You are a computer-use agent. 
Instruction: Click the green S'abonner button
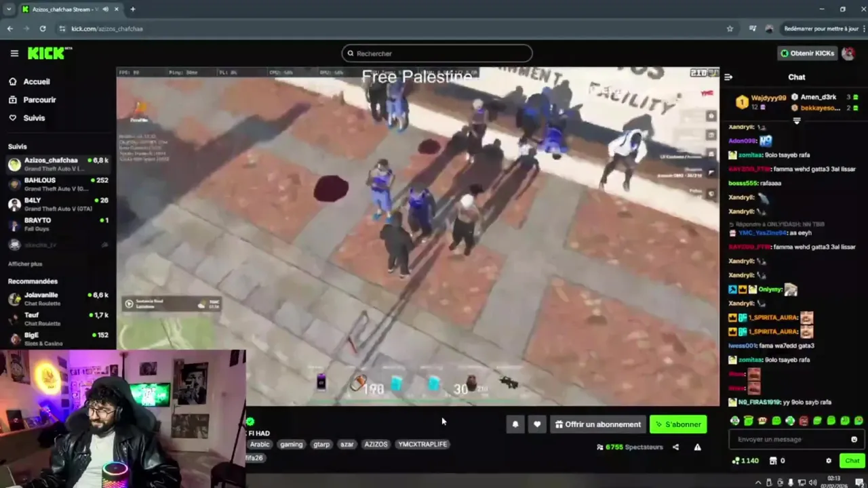click(678, 424)
